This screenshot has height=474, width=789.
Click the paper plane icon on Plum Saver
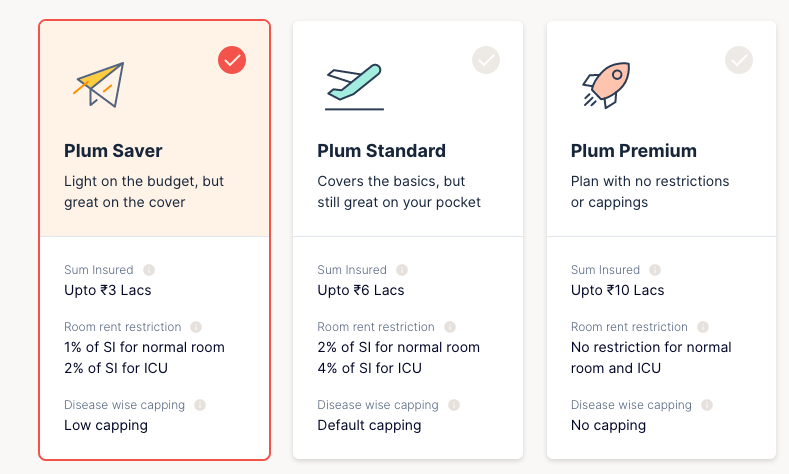pyautogui.click(x=98, y=85)
